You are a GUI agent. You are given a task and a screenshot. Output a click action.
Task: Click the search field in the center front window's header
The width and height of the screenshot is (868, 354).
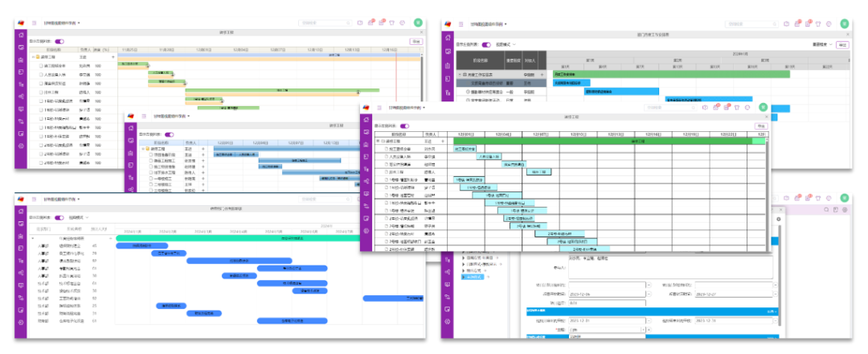[x=670, y=108]
